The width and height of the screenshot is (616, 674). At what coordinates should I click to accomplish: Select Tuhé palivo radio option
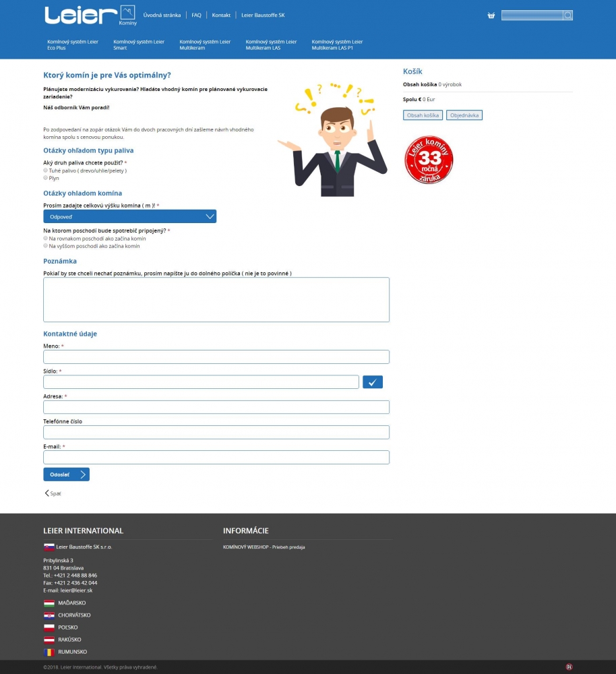(46, 171)
